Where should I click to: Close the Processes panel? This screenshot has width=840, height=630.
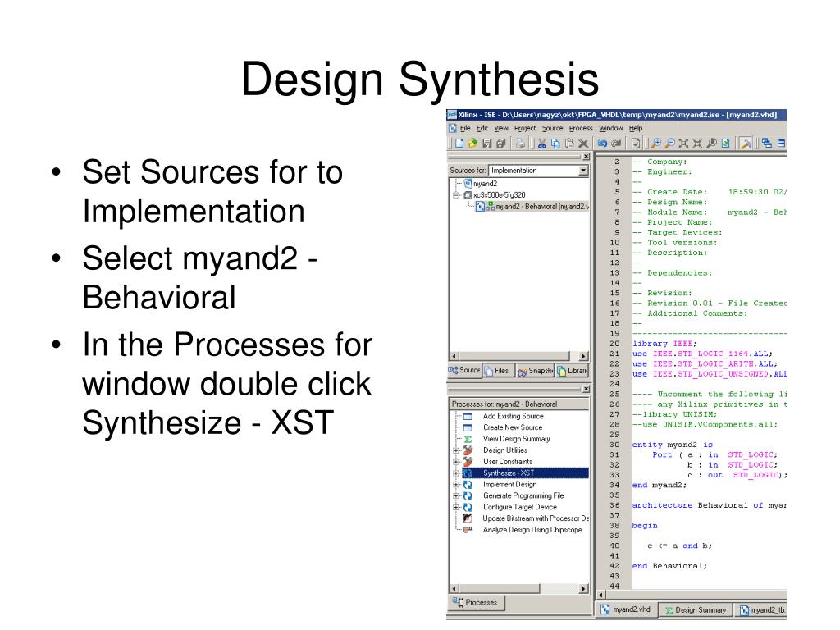(586, 389)
